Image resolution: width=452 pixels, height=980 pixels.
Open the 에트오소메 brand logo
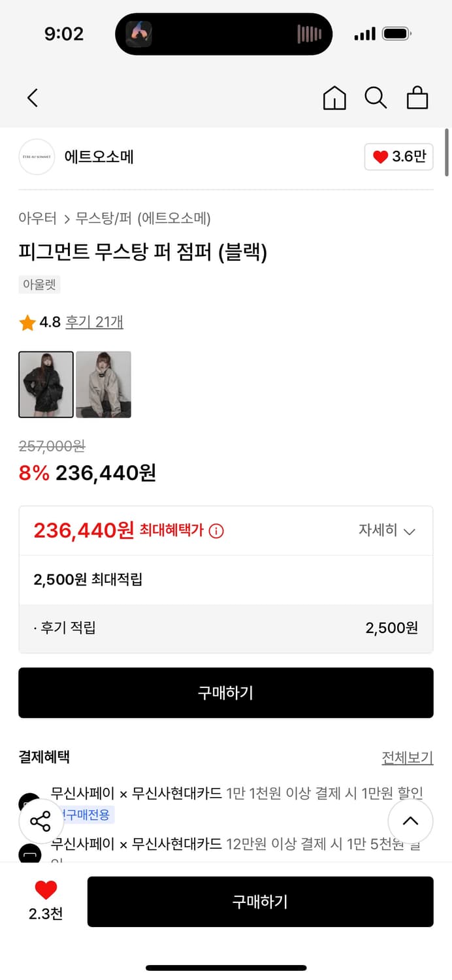[x=37, y=157]
